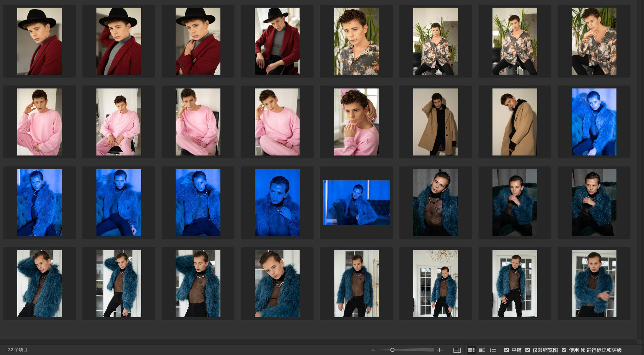Select close-up floral shirt portrait with plants
Screen dimensions: 644x355
coord(356,41)
